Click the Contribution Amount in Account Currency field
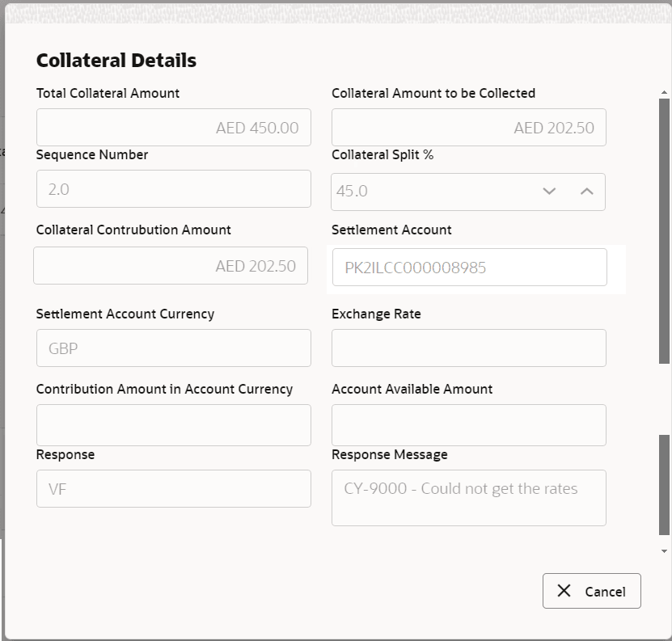Screen dimensions: 672x641 tap(173, 424)
